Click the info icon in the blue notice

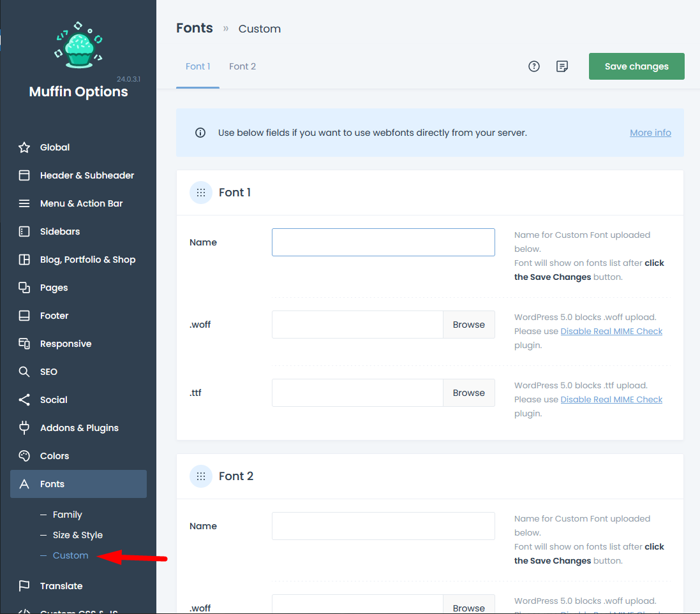coord(200,133)
